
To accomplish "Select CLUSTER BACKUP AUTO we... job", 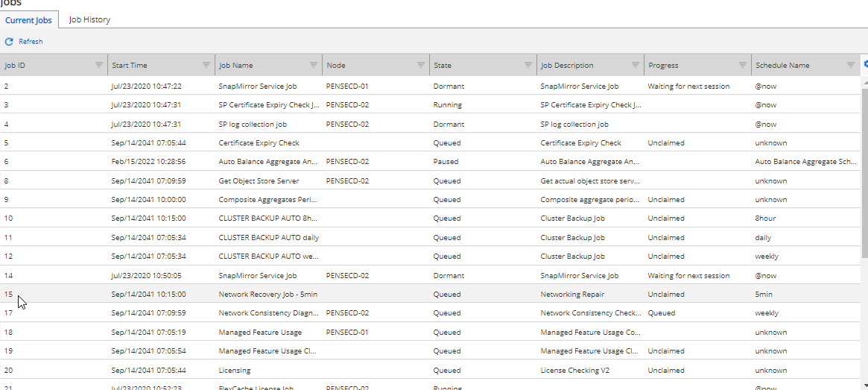I will point(268,257).
